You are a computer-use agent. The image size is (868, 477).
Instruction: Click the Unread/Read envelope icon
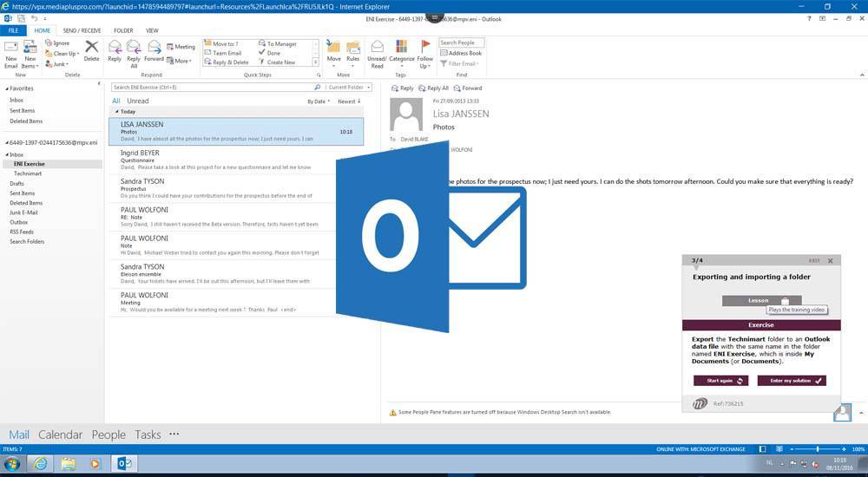(x=378, y=50)
